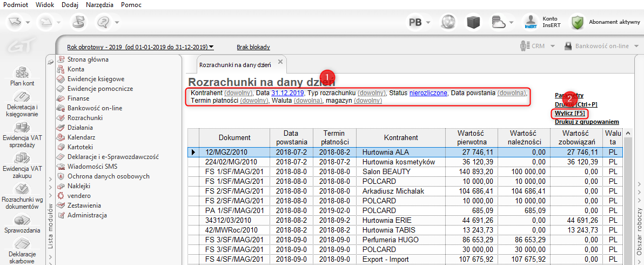Open the Widok menu
Viewport: 644px width, 265px height.
click(45, 5)
